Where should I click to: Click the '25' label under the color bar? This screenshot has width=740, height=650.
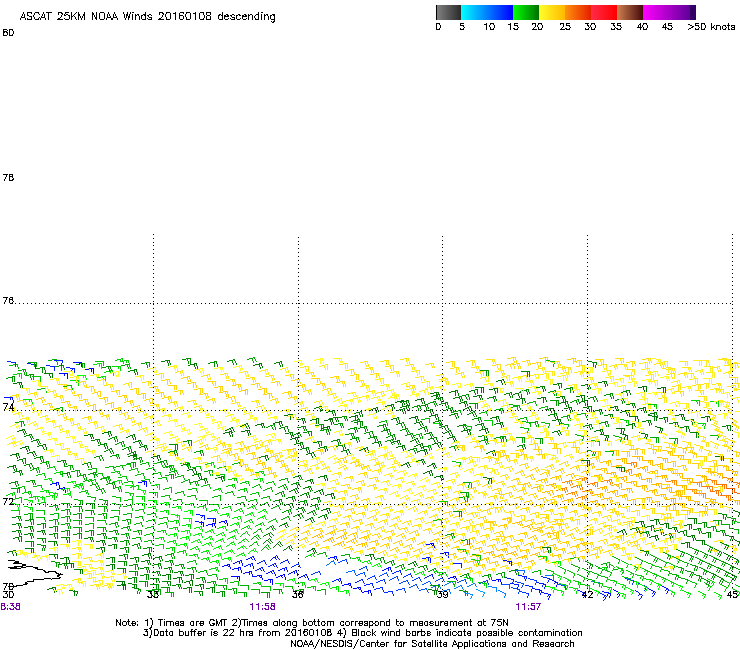[565, 27]
